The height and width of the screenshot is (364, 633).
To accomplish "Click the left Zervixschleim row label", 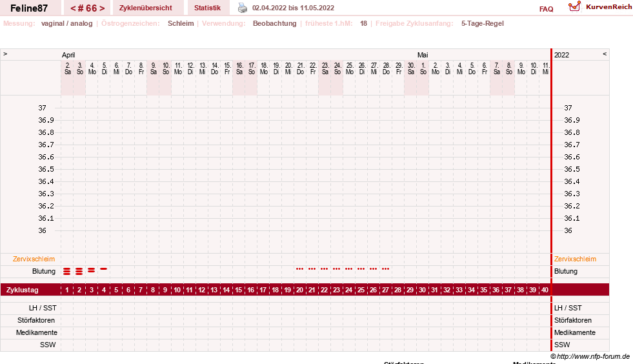I will point(34,259).
